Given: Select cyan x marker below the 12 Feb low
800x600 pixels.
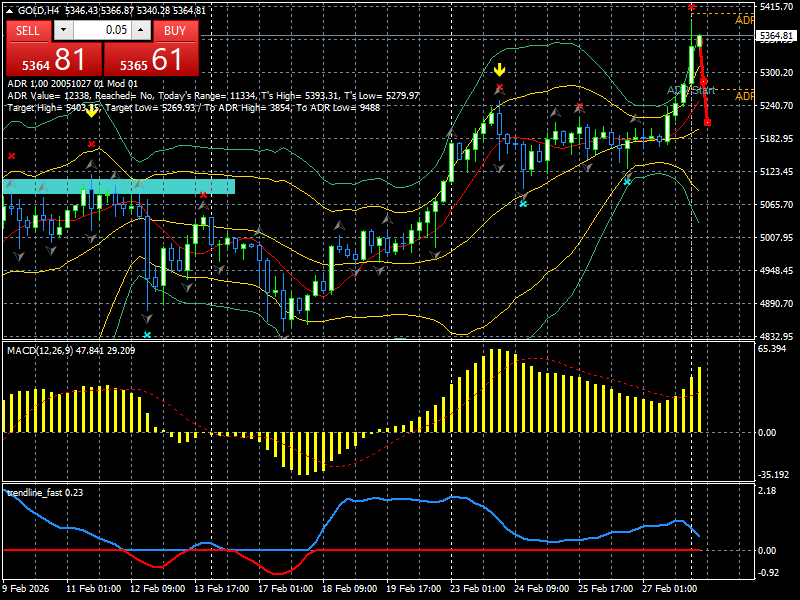Looking at the screenshot, I should point(147,334).
